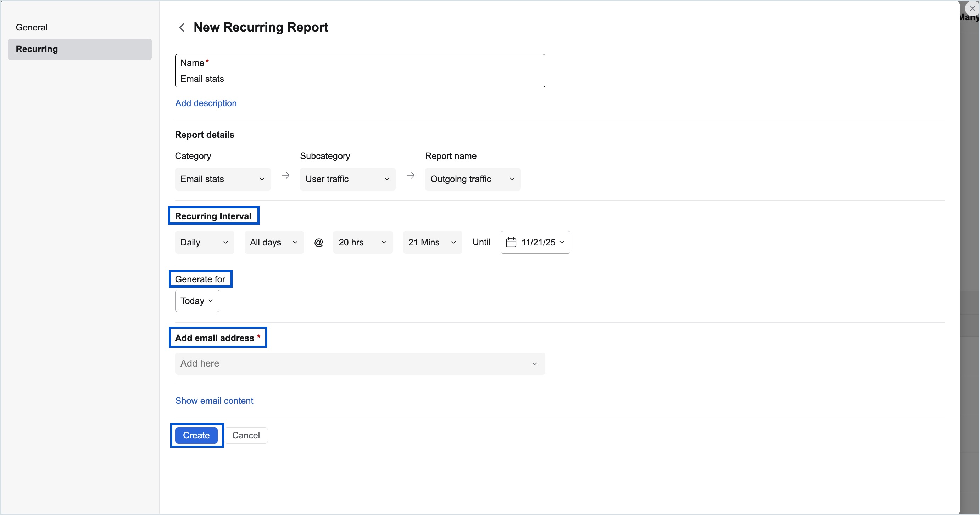Screen dimensions: 980x515
Task: Select the Recurring section in sidebar
Action: tap(36, 49)
